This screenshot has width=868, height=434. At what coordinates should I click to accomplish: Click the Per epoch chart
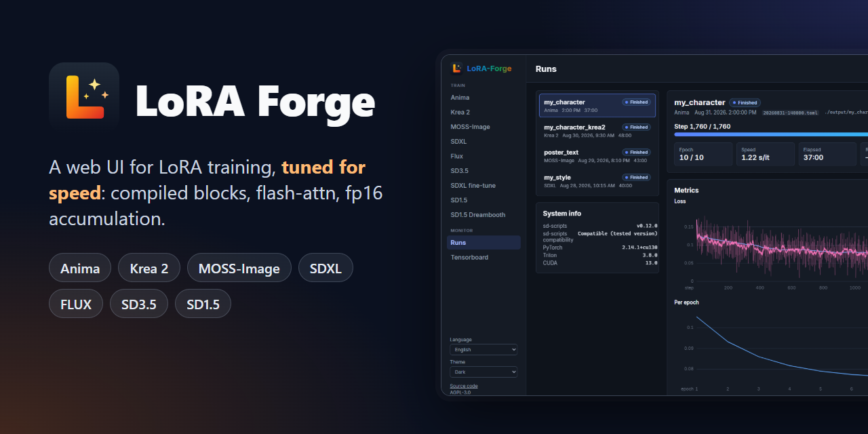[771, 349]
